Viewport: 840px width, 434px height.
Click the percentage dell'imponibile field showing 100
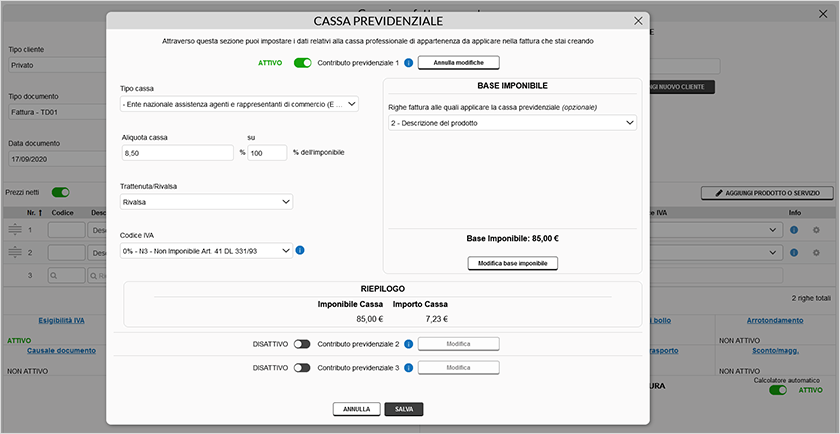pyautogui.click(x=267, y=153)
